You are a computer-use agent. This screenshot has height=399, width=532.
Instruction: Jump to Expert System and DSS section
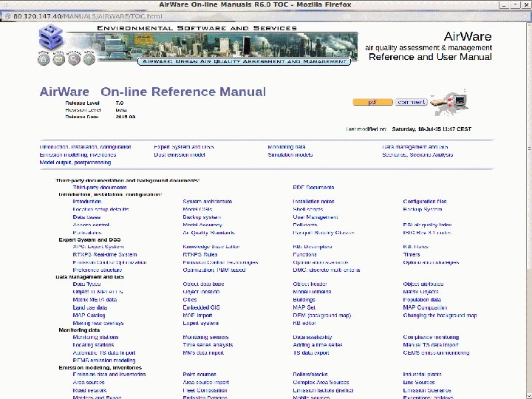pos(184,147)
